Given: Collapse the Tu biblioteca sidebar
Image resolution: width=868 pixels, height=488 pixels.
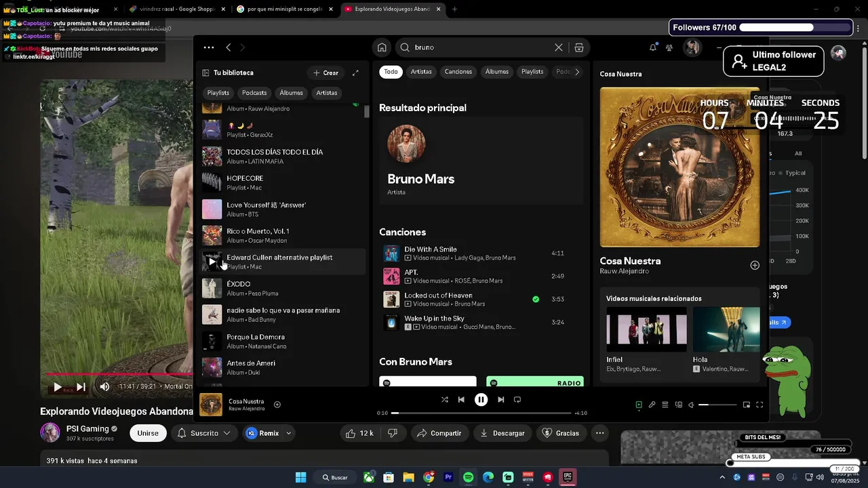Looking at the screenshot, I should pos(205,73).
